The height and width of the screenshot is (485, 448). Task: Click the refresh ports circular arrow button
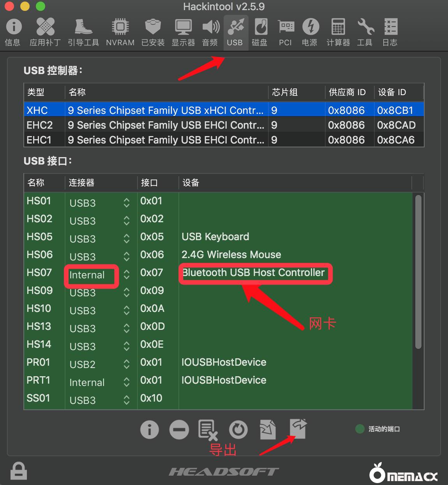[238, 430]
